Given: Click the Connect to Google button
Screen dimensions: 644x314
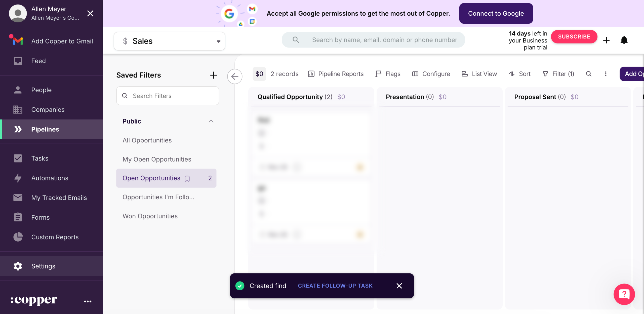Looking at the screenshot, I should point(496,13).
